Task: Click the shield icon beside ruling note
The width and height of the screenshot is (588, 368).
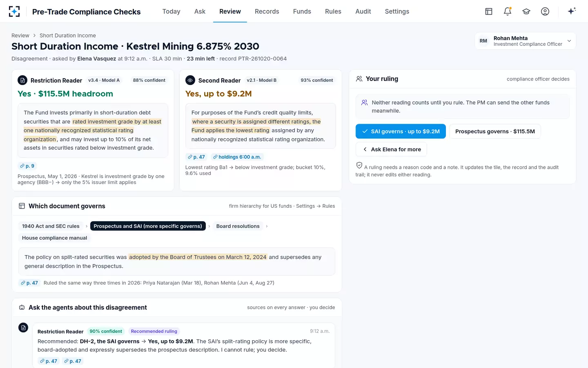Action: pyautogui.click(x=359, y=165)
